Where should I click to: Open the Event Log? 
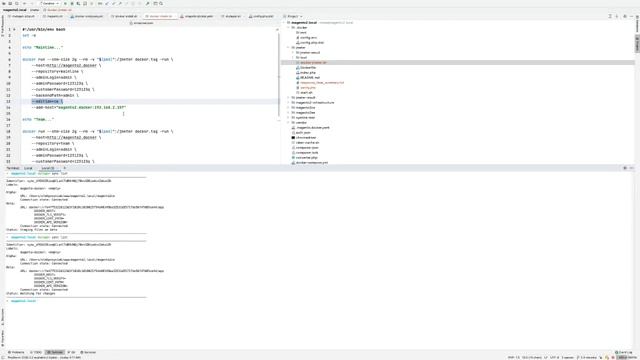(624, 352)
